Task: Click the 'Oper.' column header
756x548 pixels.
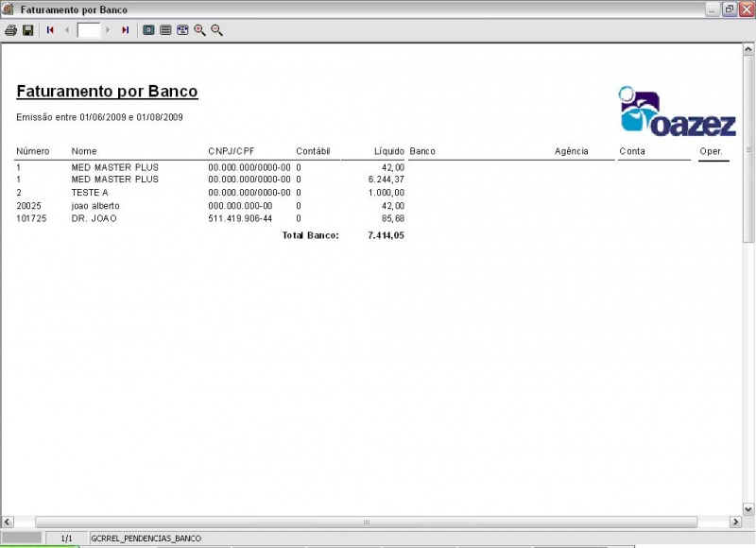Action: coord(712,151)
